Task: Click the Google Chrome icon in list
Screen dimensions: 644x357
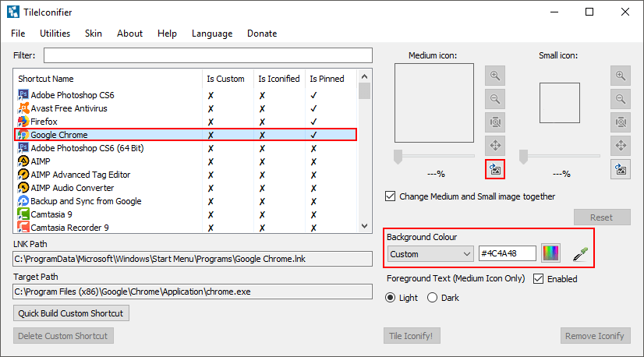Action: (23, 135)
